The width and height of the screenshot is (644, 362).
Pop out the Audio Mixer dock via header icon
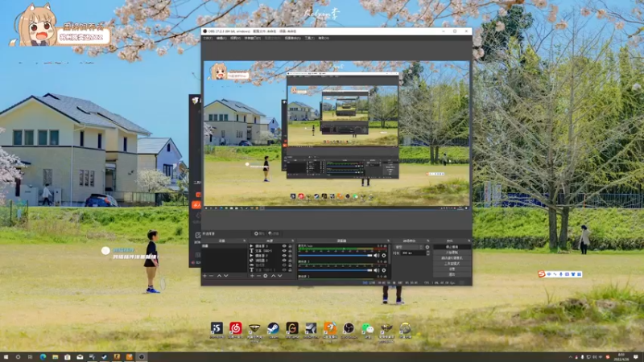coord(388,241)
